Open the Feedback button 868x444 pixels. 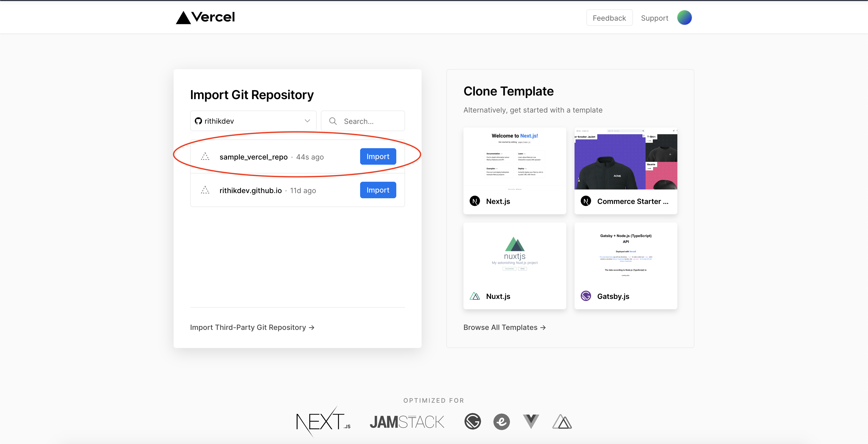point(609,18)
